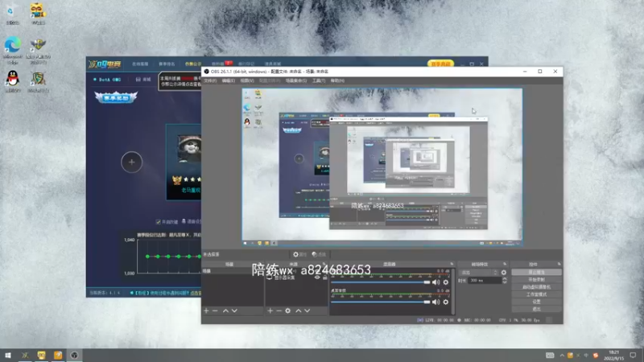Image resolution: width=644 pixels, height=362 pixels.
Task: Open source Properties button in context bar
Action: (x=299, y=254)
